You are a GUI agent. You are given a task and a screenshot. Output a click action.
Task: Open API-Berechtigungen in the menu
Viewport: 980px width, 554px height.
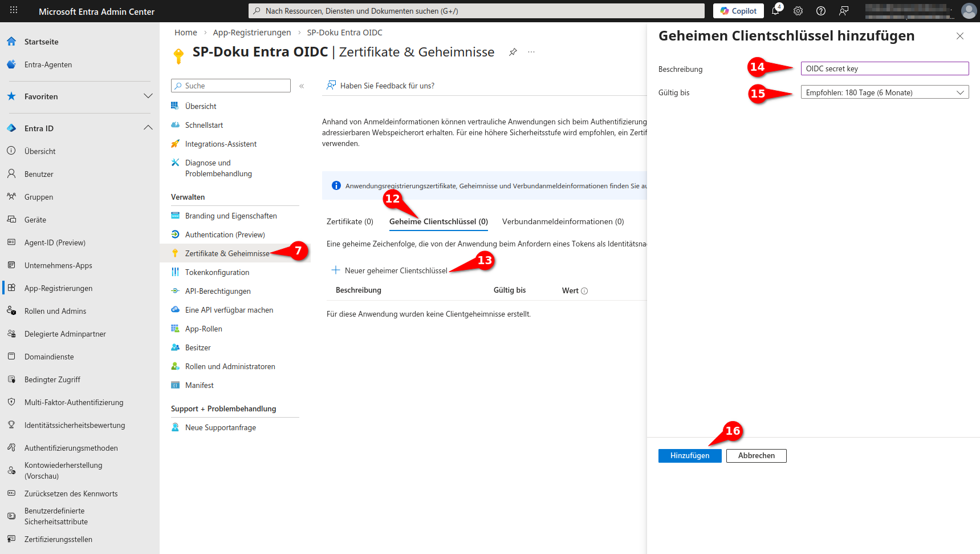[x=218, y=292]
